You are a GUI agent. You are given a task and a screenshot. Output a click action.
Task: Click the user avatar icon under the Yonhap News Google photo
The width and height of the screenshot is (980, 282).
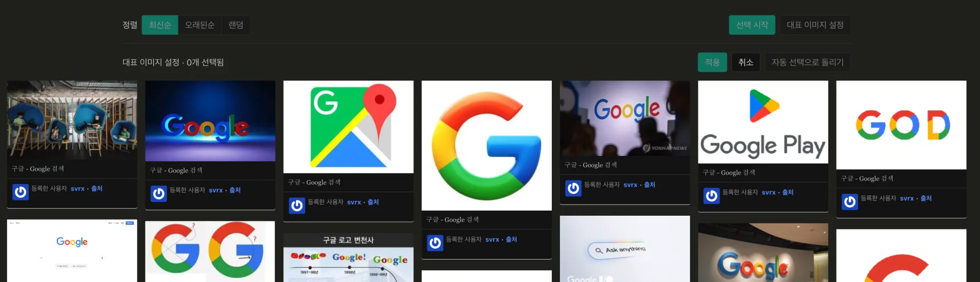click(574, 188)
